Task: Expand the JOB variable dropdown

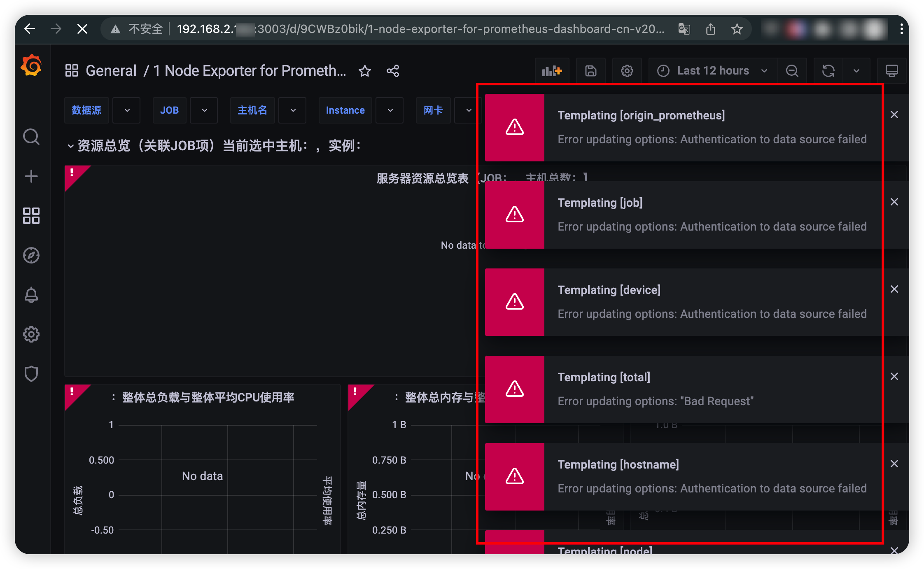Action: point(204,110)
